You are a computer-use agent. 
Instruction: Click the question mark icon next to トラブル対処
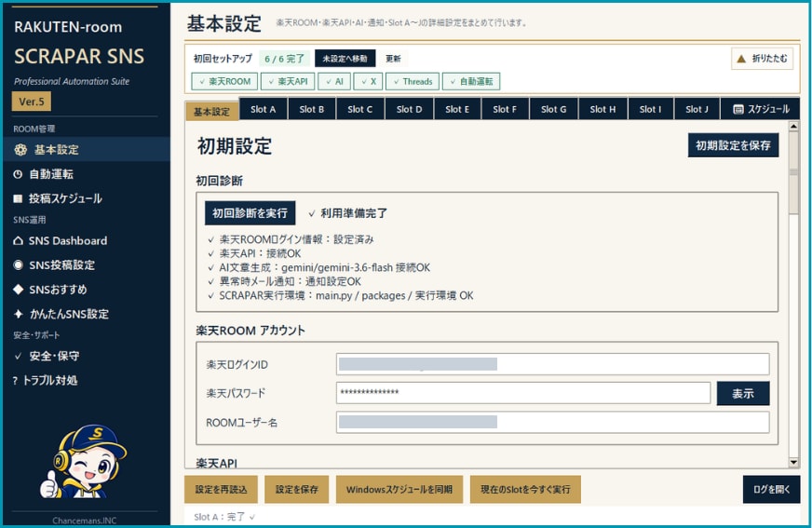[15, 381]
